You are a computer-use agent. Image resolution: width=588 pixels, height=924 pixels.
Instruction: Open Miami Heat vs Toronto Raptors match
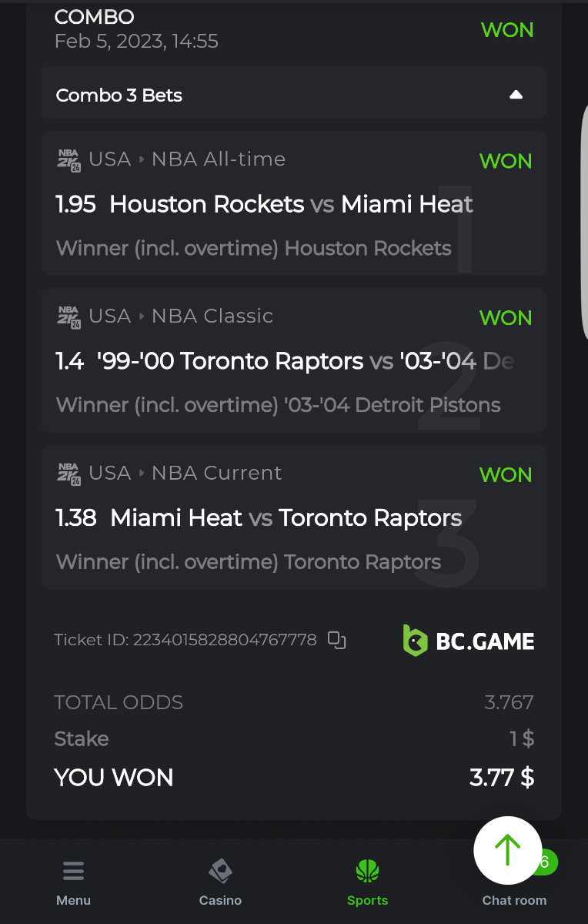pyautogui.click(x=286, y=518)
